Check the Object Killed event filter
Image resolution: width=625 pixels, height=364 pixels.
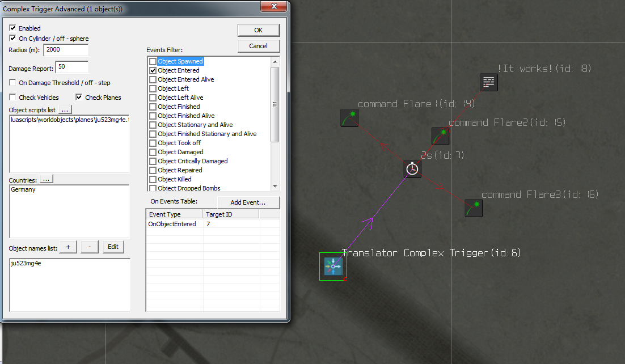(153, 179)
